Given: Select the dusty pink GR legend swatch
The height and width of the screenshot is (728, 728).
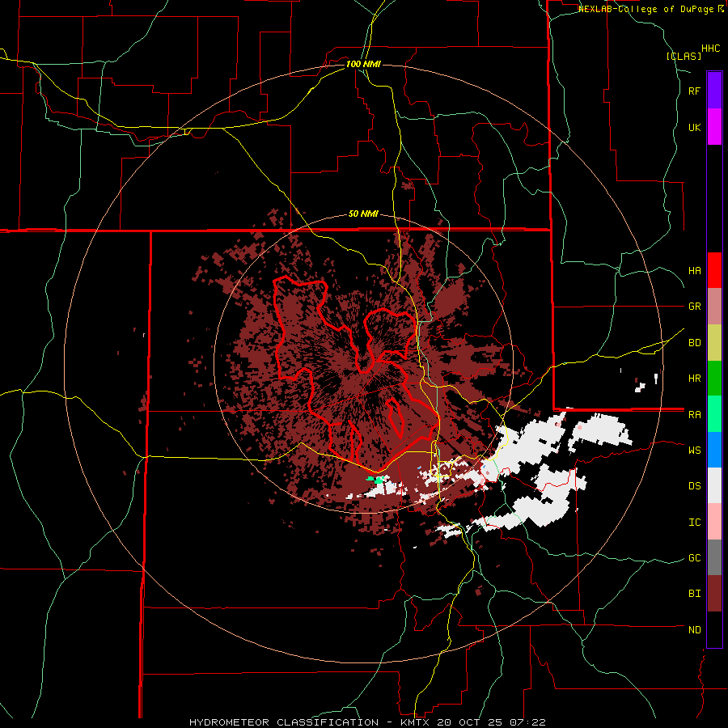Looking at the screenshot, I should point(714,307).
